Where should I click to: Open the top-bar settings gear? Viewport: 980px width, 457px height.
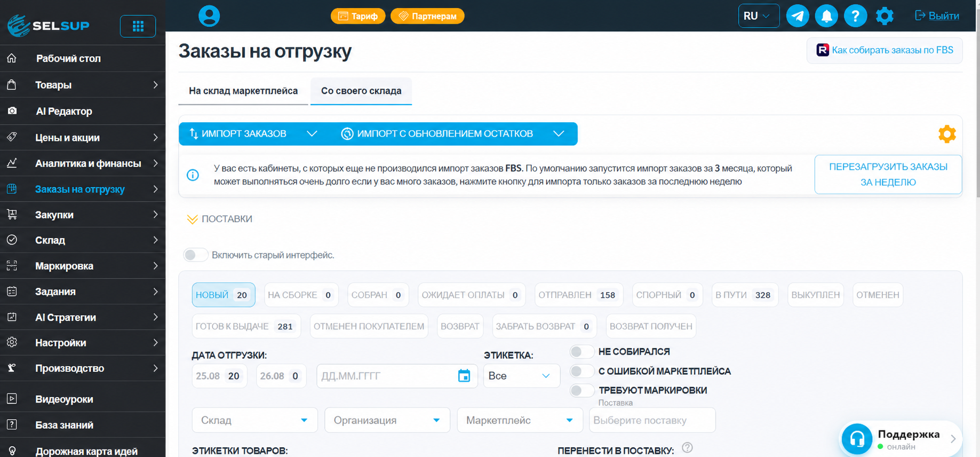(x=885, y=16)
